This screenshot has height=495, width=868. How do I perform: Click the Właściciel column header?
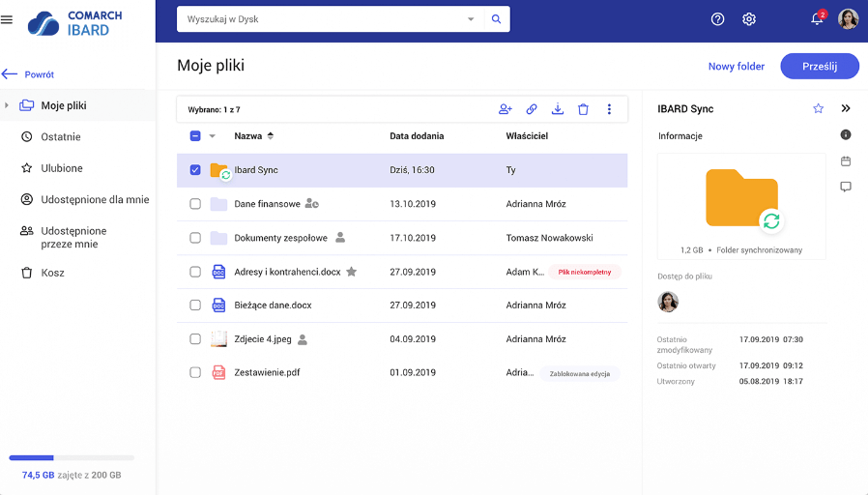tap(527, 136)
